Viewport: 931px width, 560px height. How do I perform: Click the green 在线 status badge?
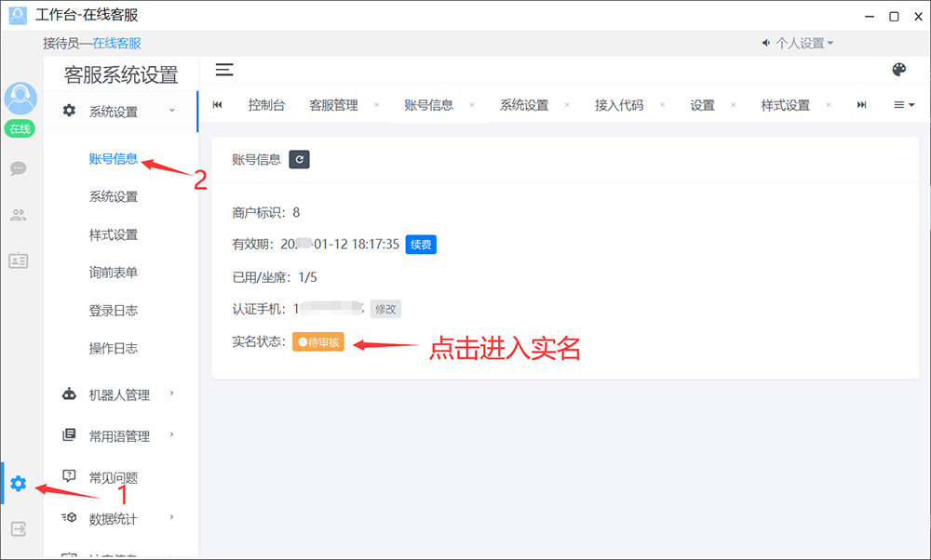click(20, 129)
